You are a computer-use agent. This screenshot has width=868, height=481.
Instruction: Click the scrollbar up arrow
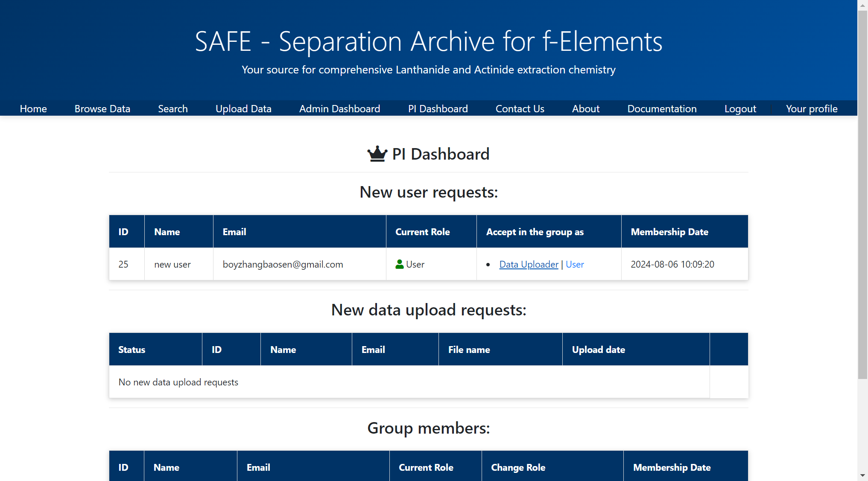click(862, 5)
